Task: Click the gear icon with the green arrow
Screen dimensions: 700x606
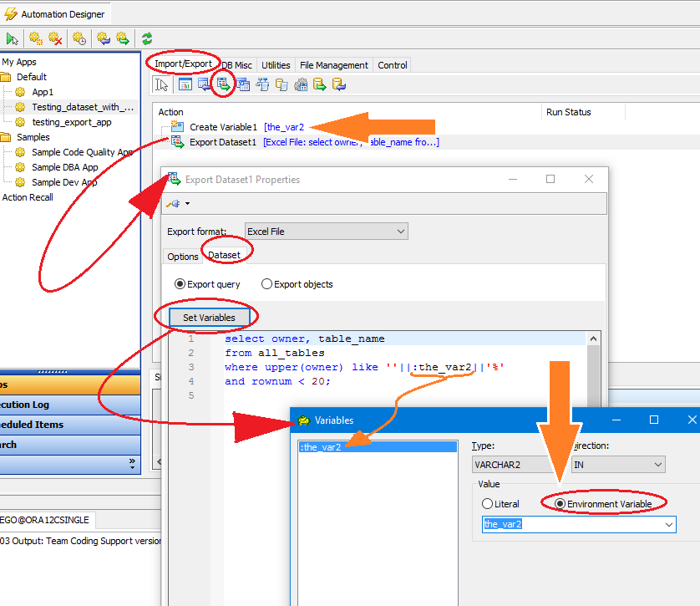Action: [x=123, y=38]
